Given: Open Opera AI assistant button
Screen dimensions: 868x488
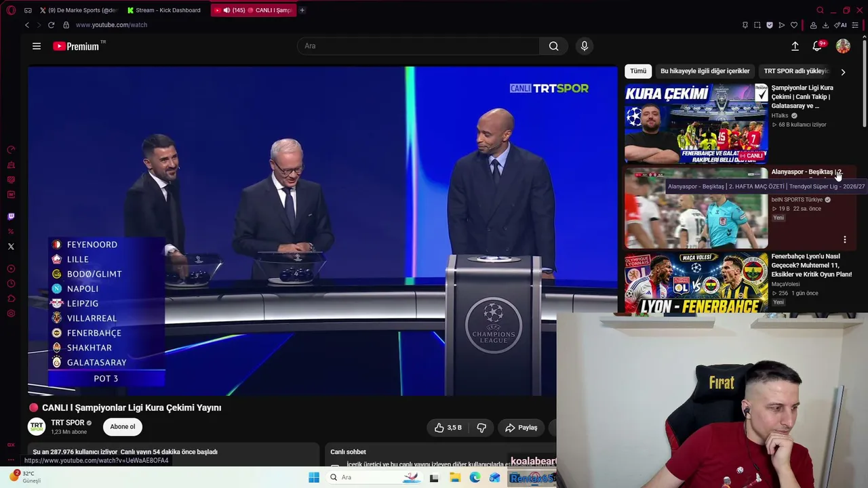Looking at the screenshot, I should tap(841, 25).
